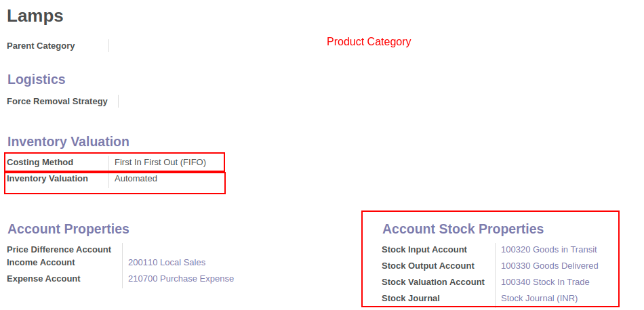This screenshot has width=644, height=310.
Task: Click the Stock Valuation Account label
Action: click(x=433, y=282)
